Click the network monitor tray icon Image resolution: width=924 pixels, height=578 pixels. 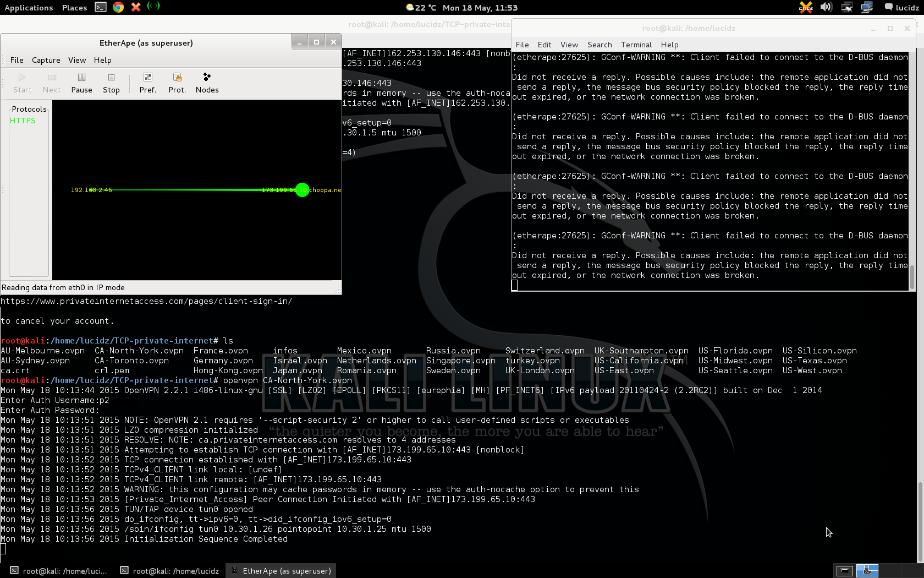click(867, 7)
